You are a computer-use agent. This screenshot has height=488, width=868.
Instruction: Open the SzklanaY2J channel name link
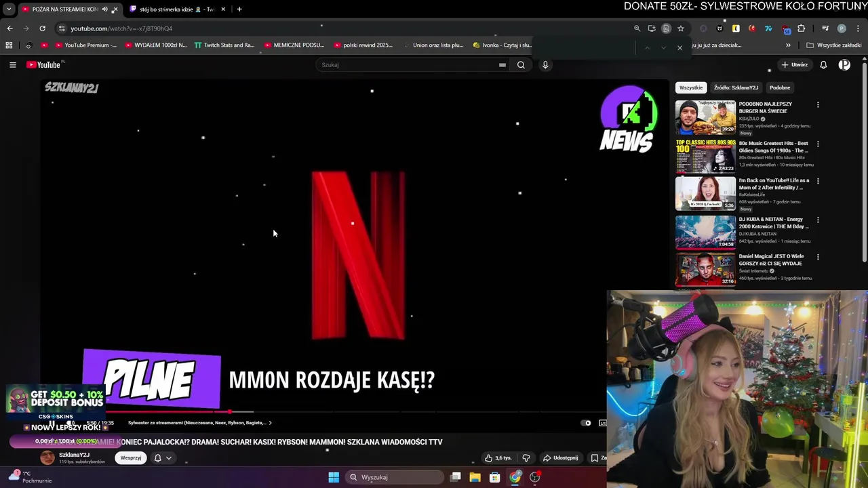[74, 455]
